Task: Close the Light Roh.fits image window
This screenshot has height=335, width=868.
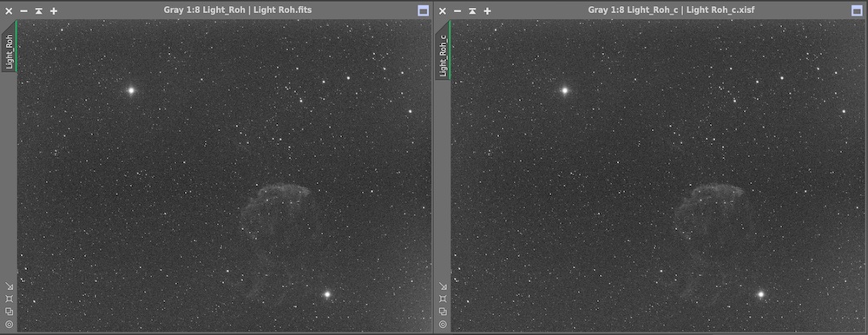Action: (x=9, y=10)
